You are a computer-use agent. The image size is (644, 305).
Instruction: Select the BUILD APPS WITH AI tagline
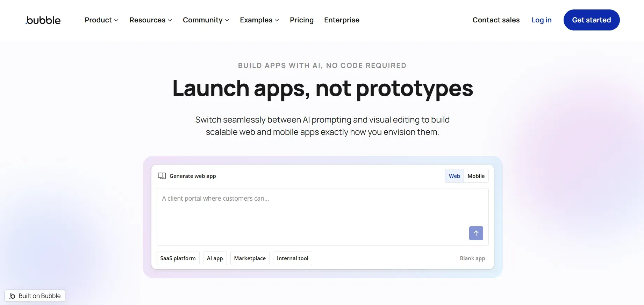pyautogui.click(x=322, y=65)
